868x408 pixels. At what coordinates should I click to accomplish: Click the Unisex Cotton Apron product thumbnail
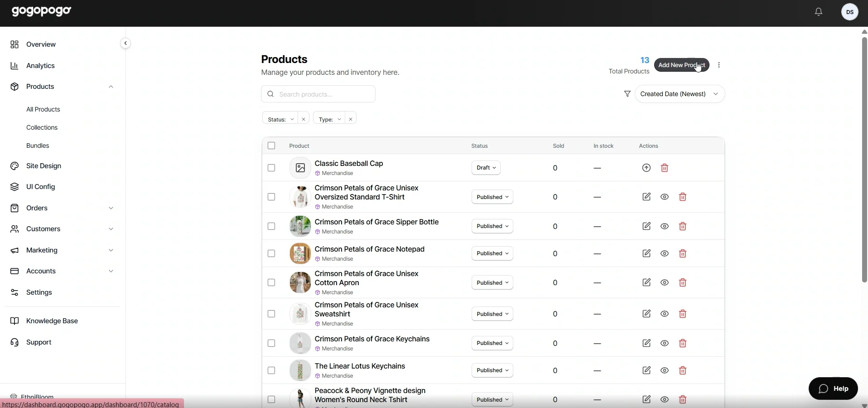point(300,282)
